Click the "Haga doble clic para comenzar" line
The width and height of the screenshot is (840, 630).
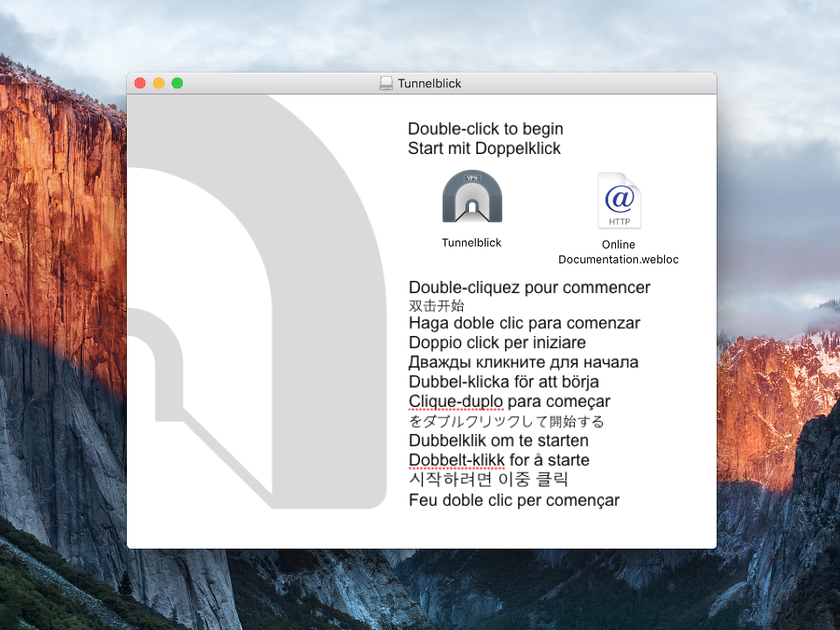point(524,323)
